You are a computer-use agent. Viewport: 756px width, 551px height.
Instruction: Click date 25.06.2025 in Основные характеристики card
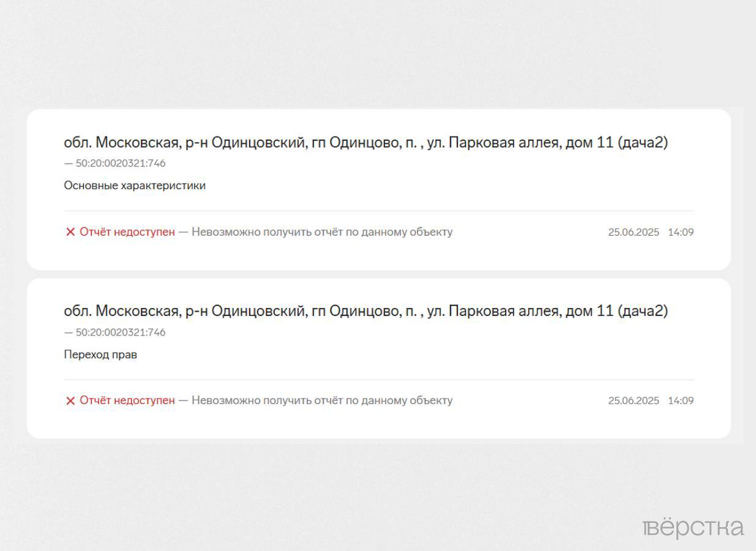(634, 232)
